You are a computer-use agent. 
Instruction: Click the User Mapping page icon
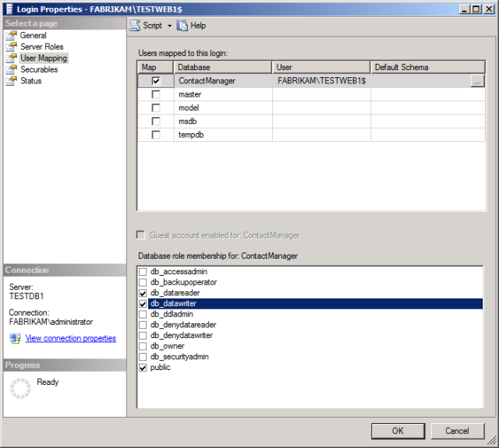tap(12, 58)
